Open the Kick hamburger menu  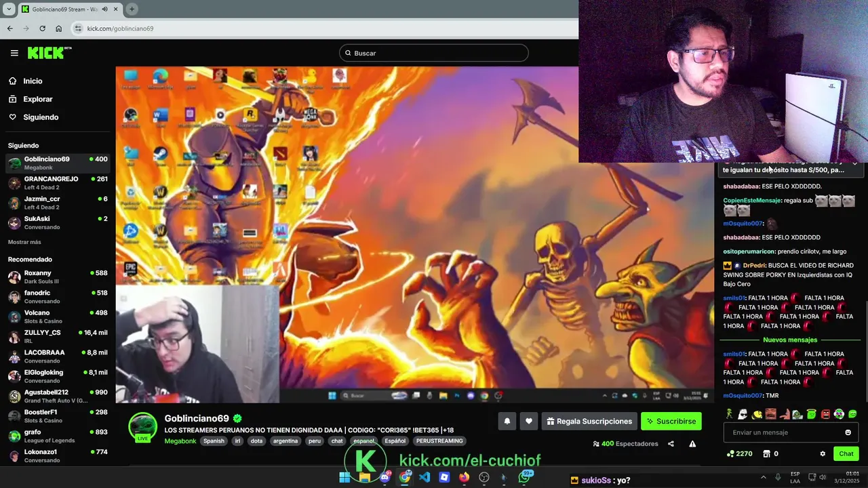(14, 53)
